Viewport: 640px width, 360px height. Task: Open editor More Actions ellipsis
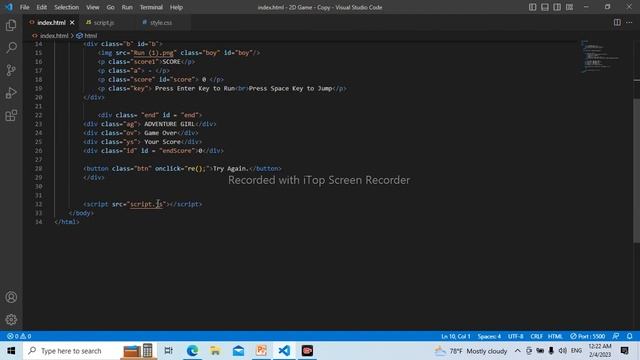629,22
